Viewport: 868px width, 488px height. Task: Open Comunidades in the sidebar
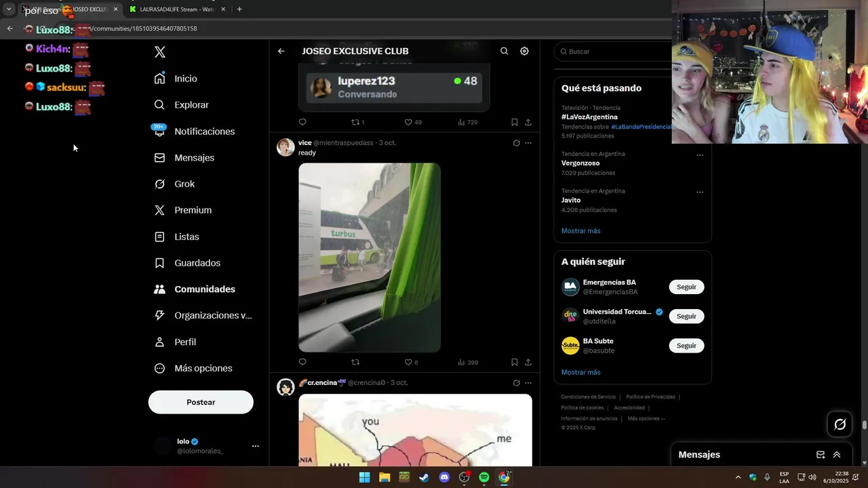click(195, 289)
